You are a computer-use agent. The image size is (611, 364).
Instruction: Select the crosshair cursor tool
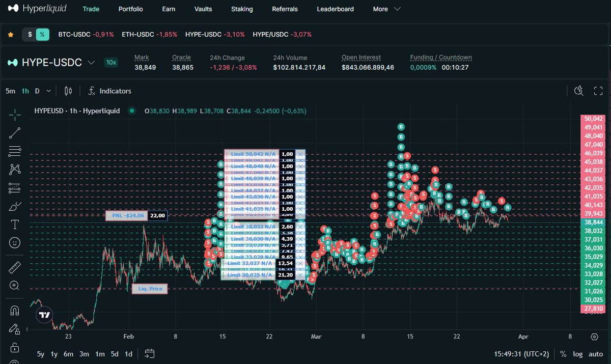click(x=15, y=115)
